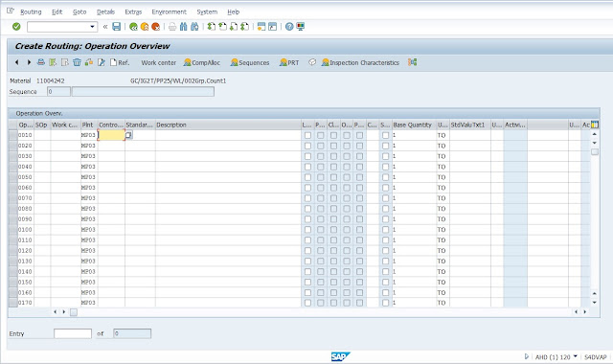This screenshot has width=613, height=364.
Task: Click the red Cancel icon
Action: point(155,27)
